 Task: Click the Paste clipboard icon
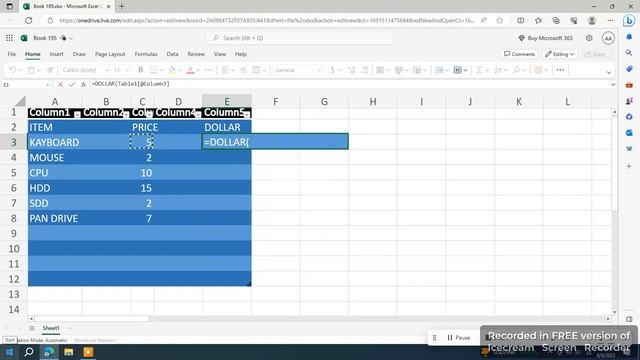[x=31, y=70]
